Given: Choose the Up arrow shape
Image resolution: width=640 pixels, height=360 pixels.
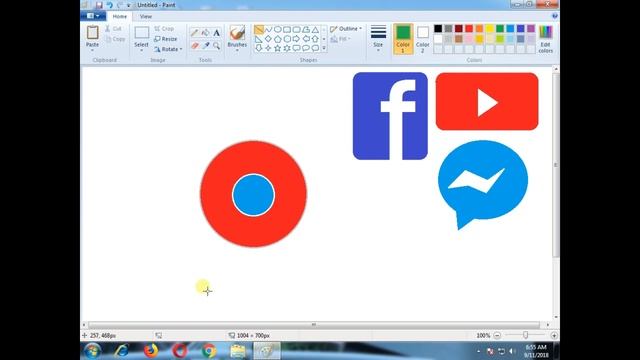Looking at the screenshot, I should pos(315,39).
